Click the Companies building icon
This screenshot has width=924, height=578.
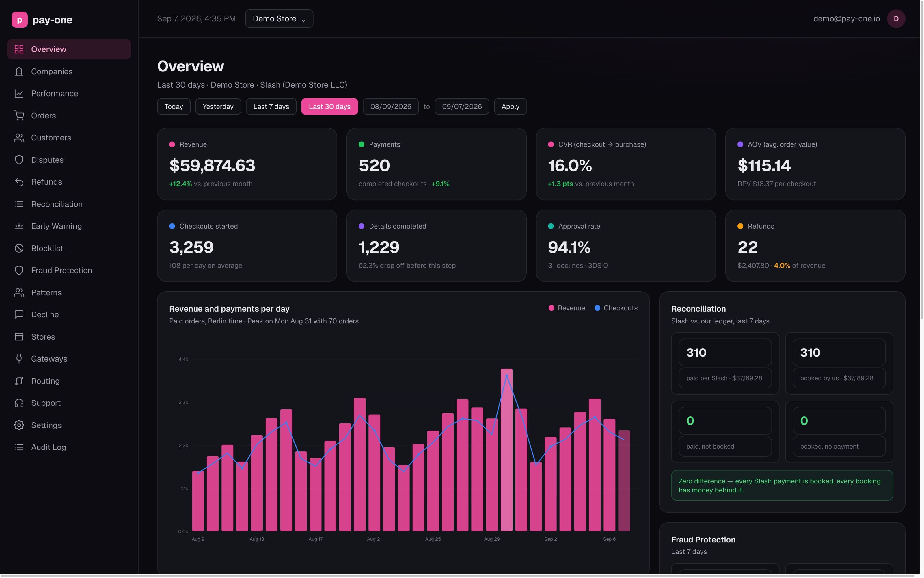click(19, 71)
